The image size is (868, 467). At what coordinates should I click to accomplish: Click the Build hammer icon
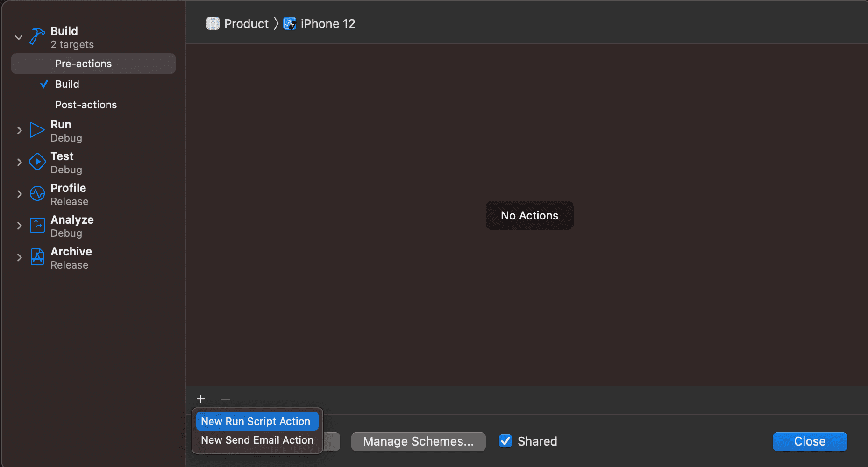click(x=37, y=36)
